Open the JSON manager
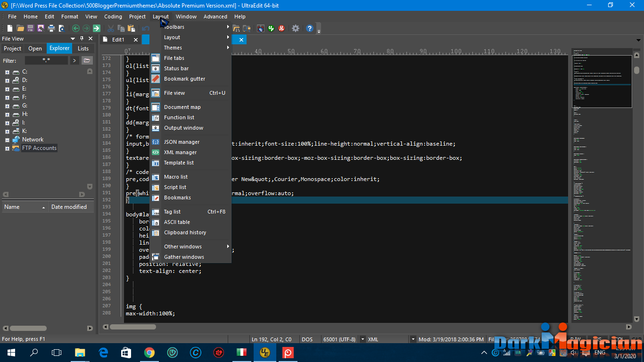 [190, 142]
